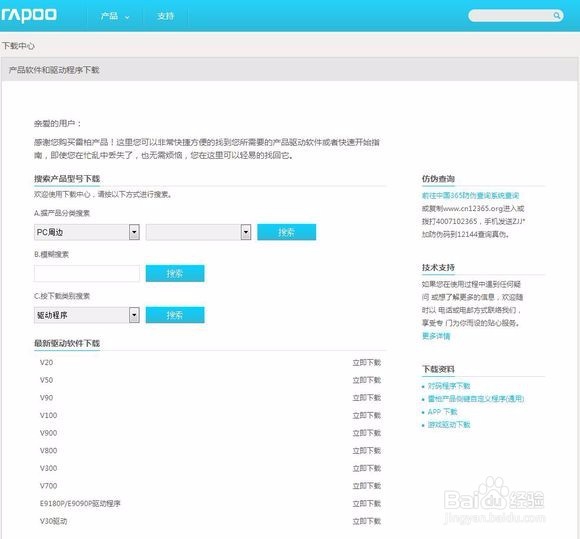580x539 pixels.
Task: Expand the empty second category dropdown
Action: (198, 232)
